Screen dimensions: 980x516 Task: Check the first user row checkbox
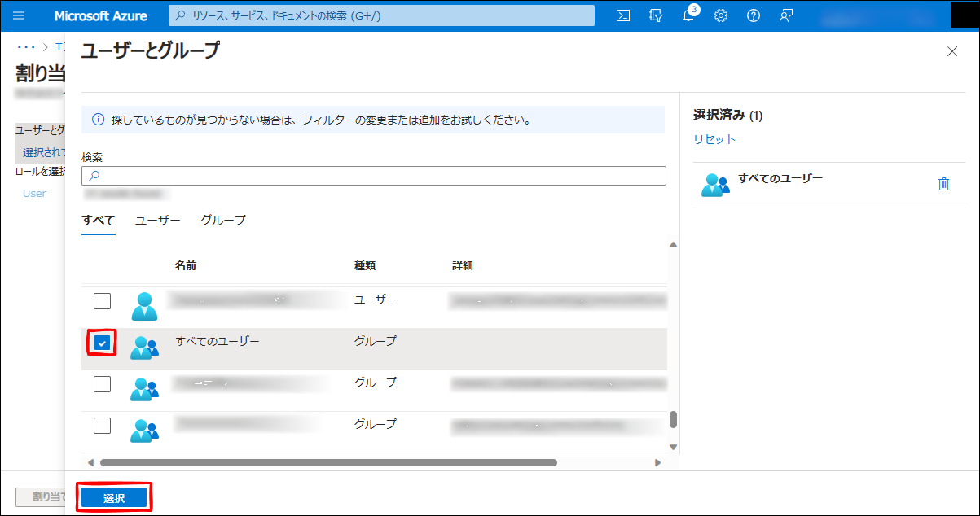tap(102, 301)
